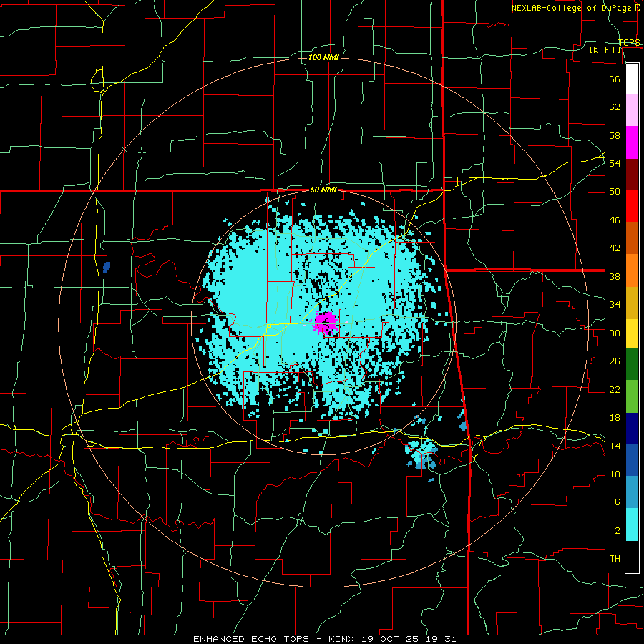The width and height of the screenshot is (644, 644).
Task: Click the isolated blue echo patch on the west side
Action: (107, 267)
